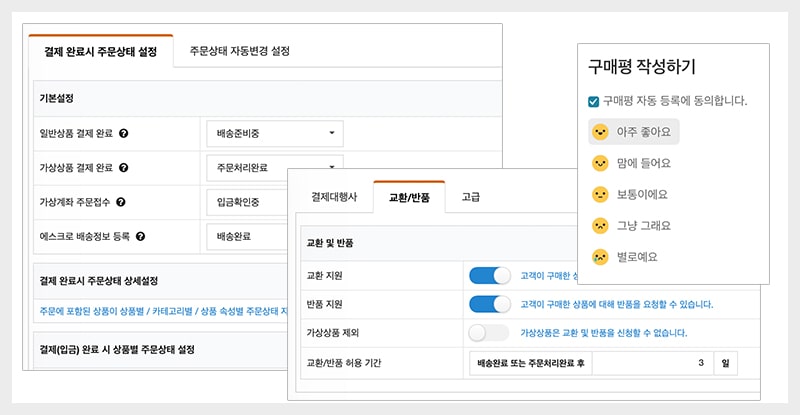Viewport: 800px width, 415px height.
Task: Open the 결제대행사 tab
Action: point(333,198)
